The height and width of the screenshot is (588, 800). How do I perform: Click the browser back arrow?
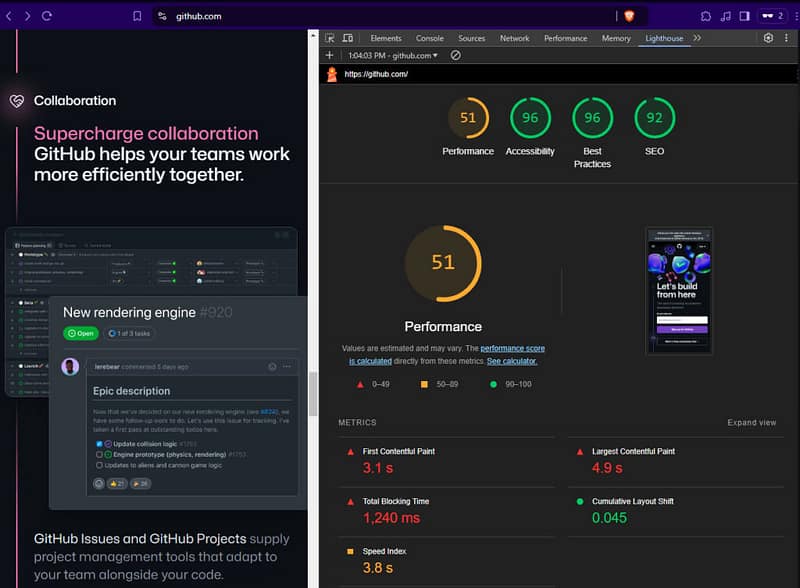[x=9, y=16]
